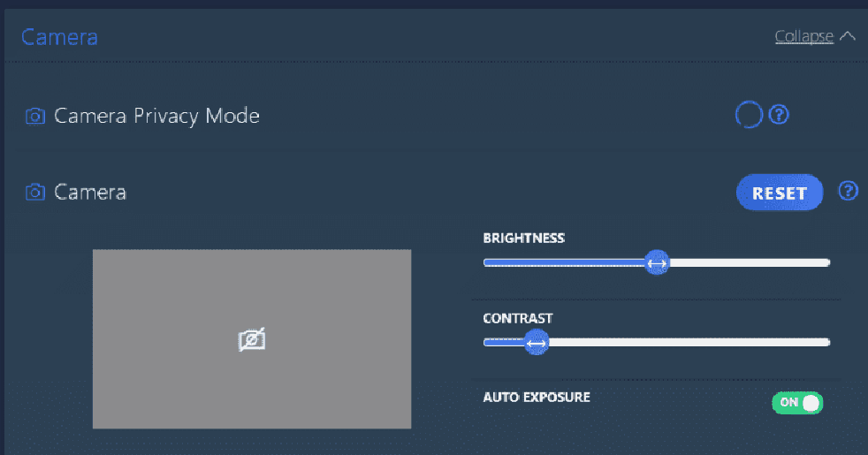
Task: Click the contrast slider's arrow handle
Action: (x=536, y=343)
